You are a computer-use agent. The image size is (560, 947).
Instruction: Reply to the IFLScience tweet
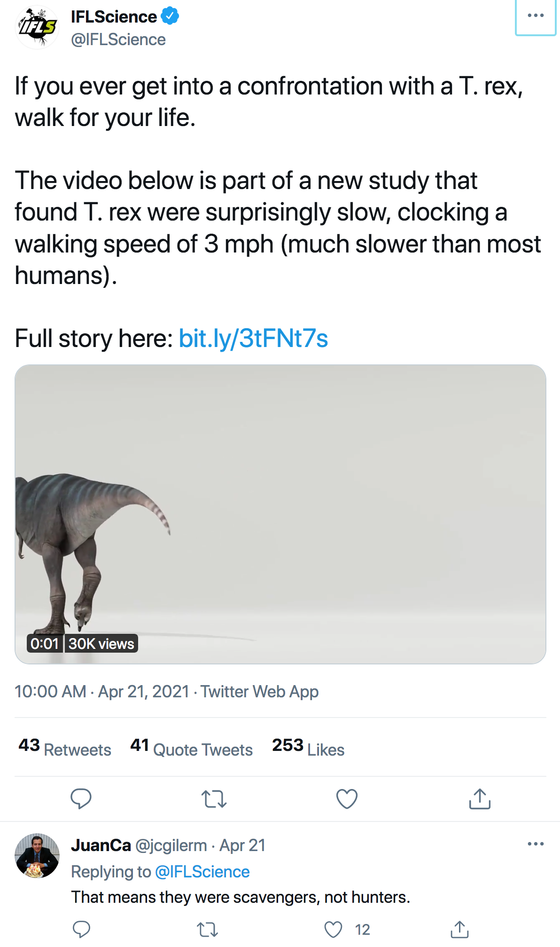[x=81, y=798]
